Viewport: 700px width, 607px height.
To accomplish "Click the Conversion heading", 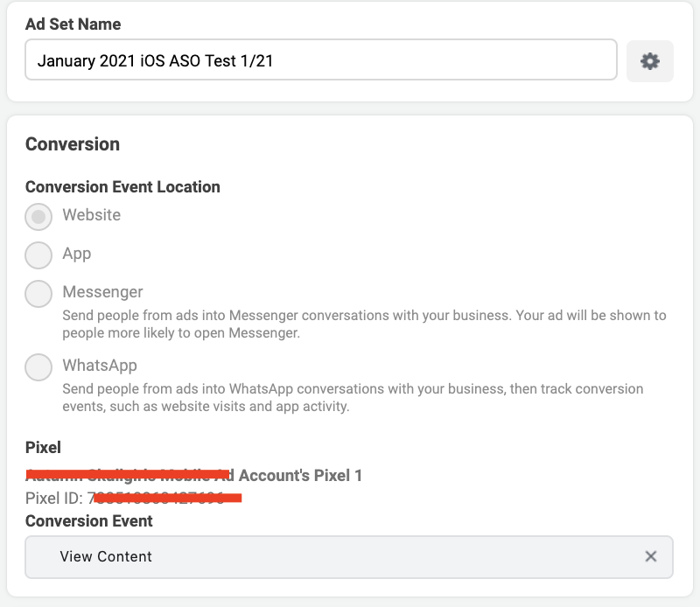I will pos(73,144).
